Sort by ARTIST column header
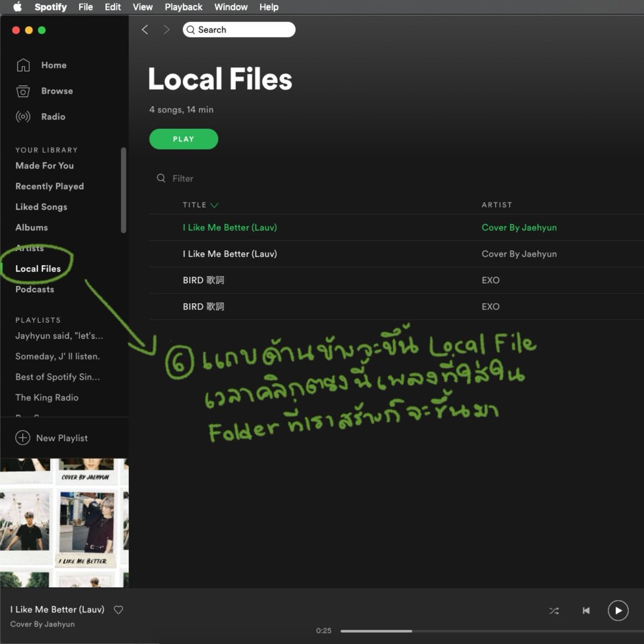This screenshot has width=644, height=644. pos(497,205)
